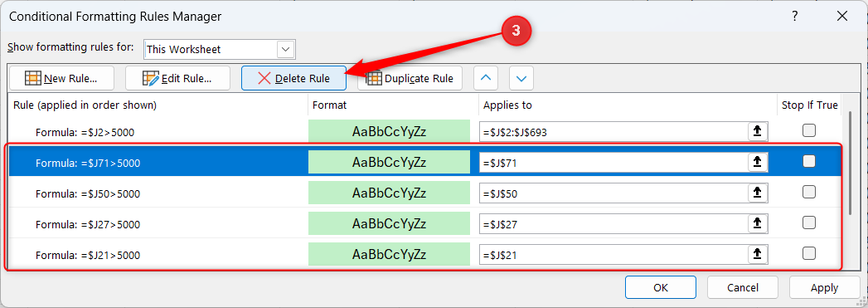The image size is (868, 308).
Task: Select the Formula: =$J71>5000 rule
Action: click(88, 164)
